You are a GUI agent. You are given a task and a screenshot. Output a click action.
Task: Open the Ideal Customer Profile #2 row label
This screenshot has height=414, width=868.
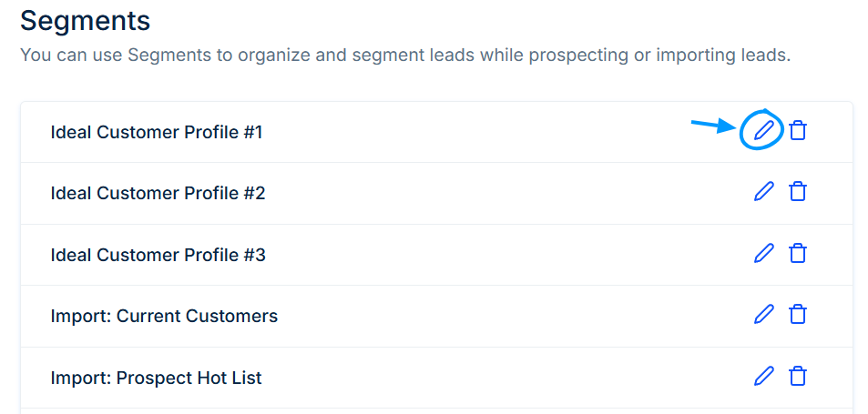(158, 194)
